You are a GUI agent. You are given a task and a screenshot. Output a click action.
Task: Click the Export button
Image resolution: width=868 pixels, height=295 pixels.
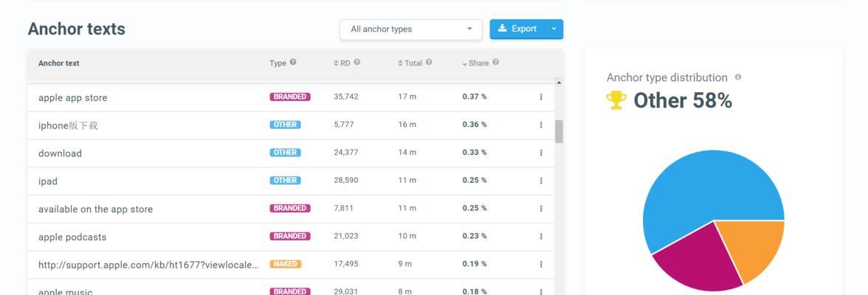pyautogui.click(x=517, y=29)
